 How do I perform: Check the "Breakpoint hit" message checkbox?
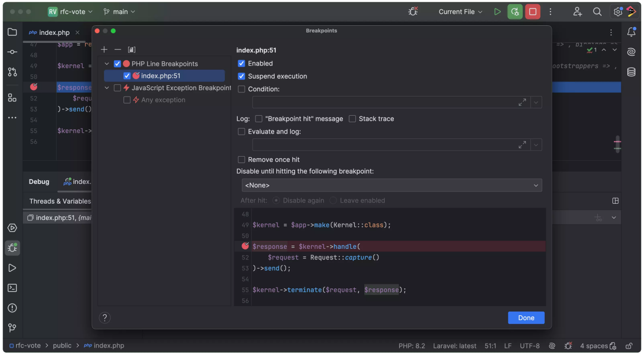[x=259, y=119]
